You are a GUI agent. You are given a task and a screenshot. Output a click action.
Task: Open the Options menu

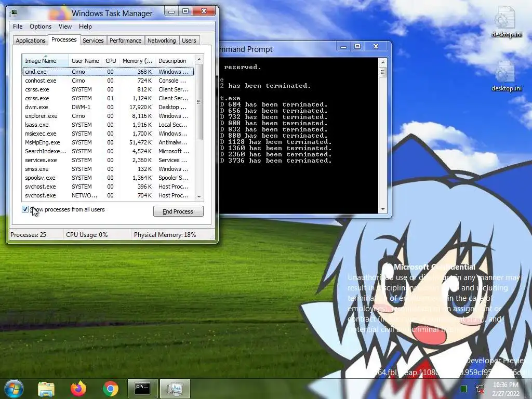(41, 26)
